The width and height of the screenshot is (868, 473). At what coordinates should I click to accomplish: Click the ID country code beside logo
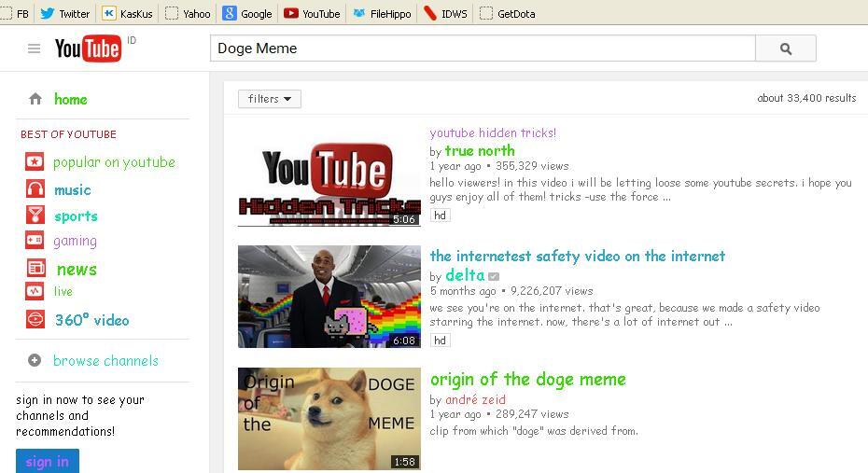click(x=132, y=40)
